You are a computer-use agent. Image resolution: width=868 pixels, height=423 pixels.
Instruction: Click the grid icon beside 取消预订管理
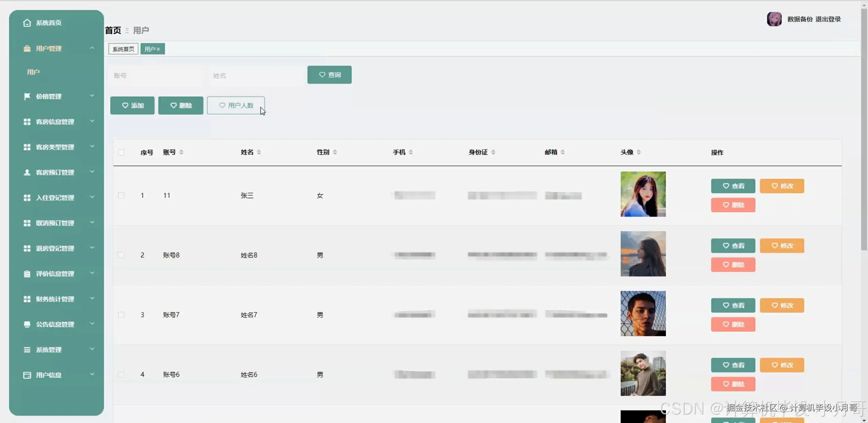pos(27,223)
